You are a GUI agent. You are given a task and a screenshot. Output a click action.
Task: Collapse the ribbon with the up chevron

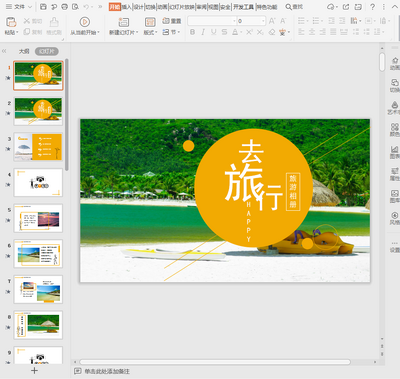tap(394, 7)
